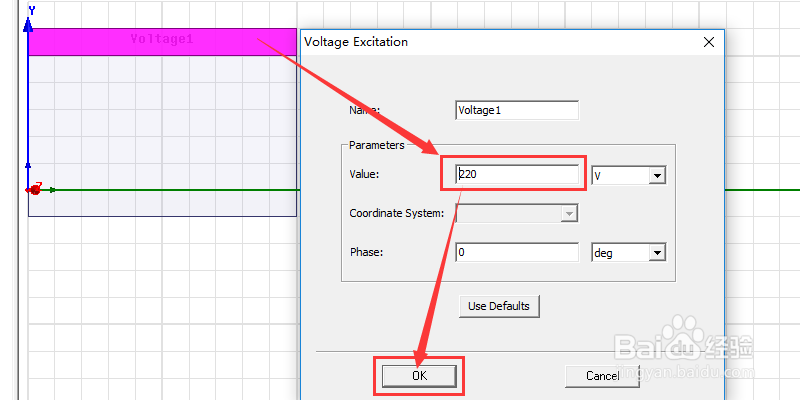The width and height of the screenshot is (800, 400).
Task: Click the blue Y axis arrowhead
Action: (x=28, y=24)
